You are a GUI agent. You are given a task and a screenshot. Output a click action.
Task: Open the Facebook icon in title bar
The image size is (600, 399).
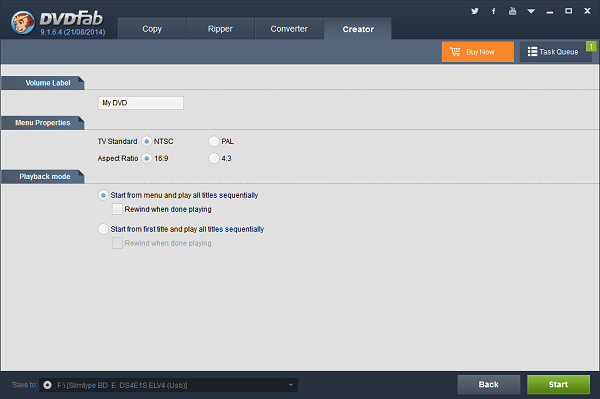494,11
